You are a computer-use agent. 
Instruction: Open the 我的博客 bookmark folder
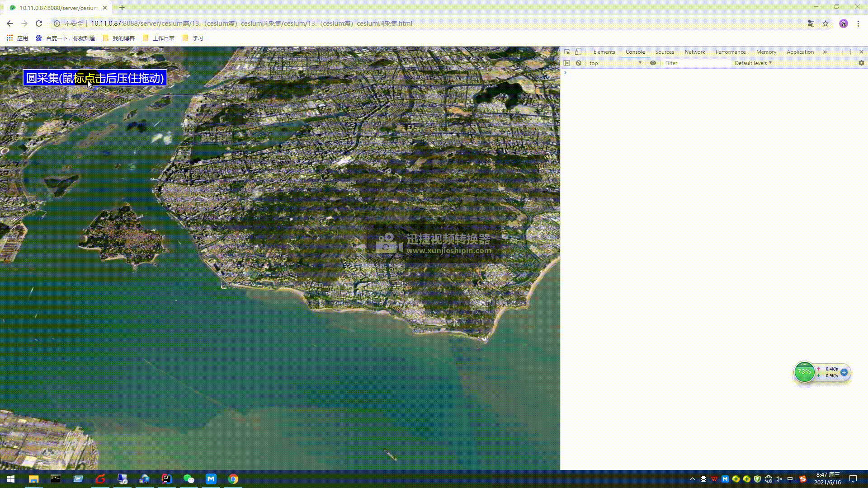pyautogui.click(x=119, y=38)
